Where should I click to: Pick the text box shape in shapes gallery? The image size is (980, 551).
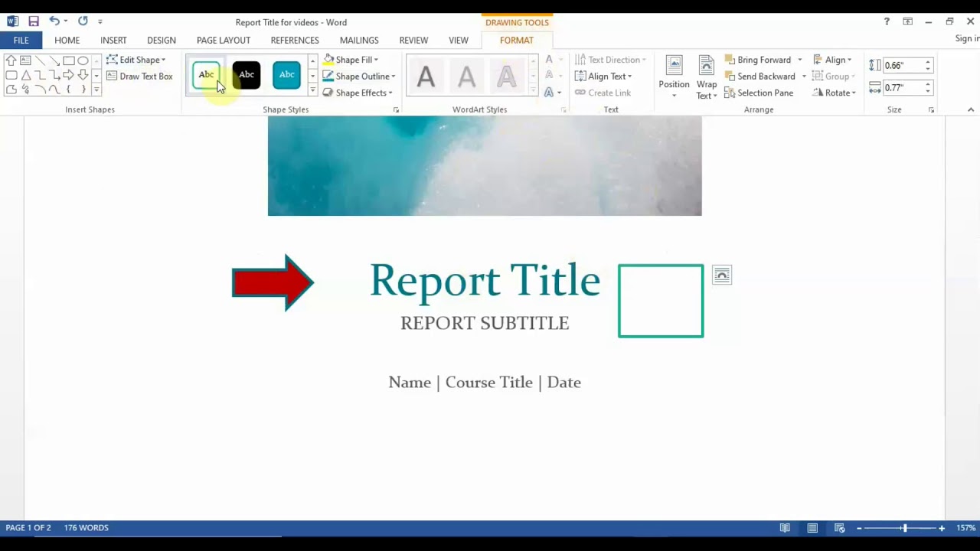(25, 60)
